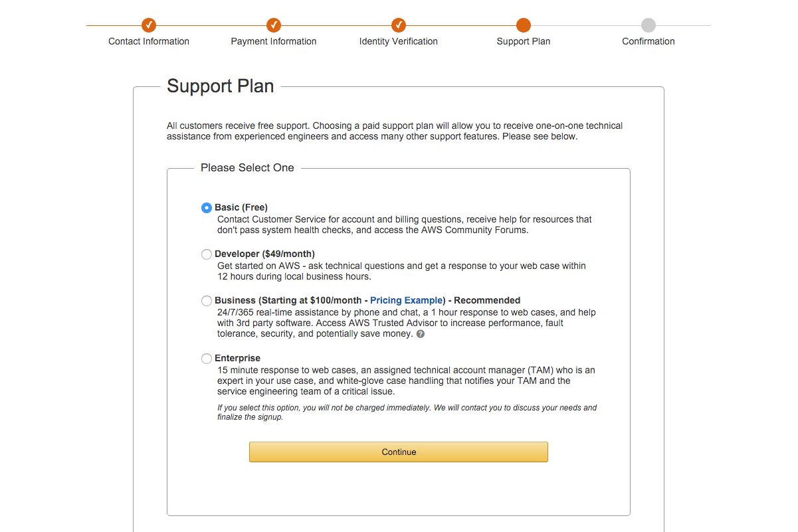Screen dimensions: 798x532
Task: Click the Support Plan current step circle
Action: (x=524, y=25)
